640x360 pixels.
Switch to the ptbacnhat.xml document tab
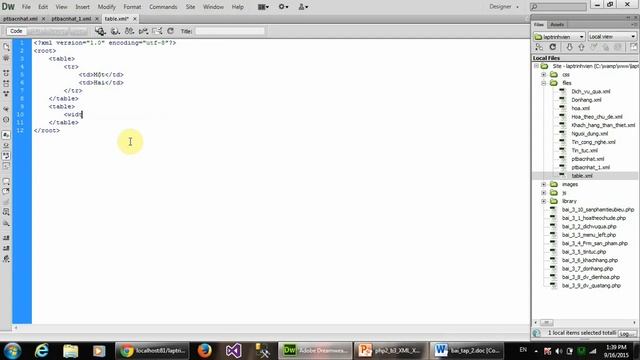pyautogui.click(x=20, y=19)
